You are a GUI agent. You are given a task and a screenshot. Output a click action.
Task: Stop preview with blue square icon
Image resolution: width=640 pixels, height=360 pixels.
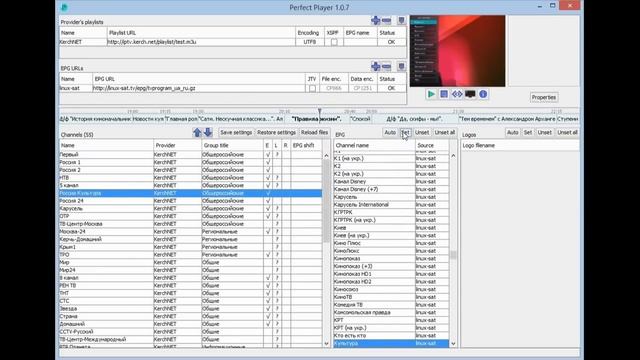pos(444,94)
